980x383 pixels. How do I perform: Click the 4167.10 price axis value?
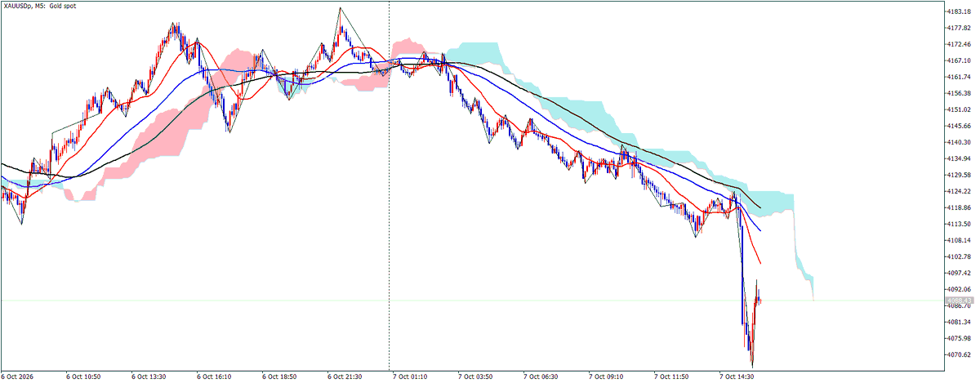[958, 60]
